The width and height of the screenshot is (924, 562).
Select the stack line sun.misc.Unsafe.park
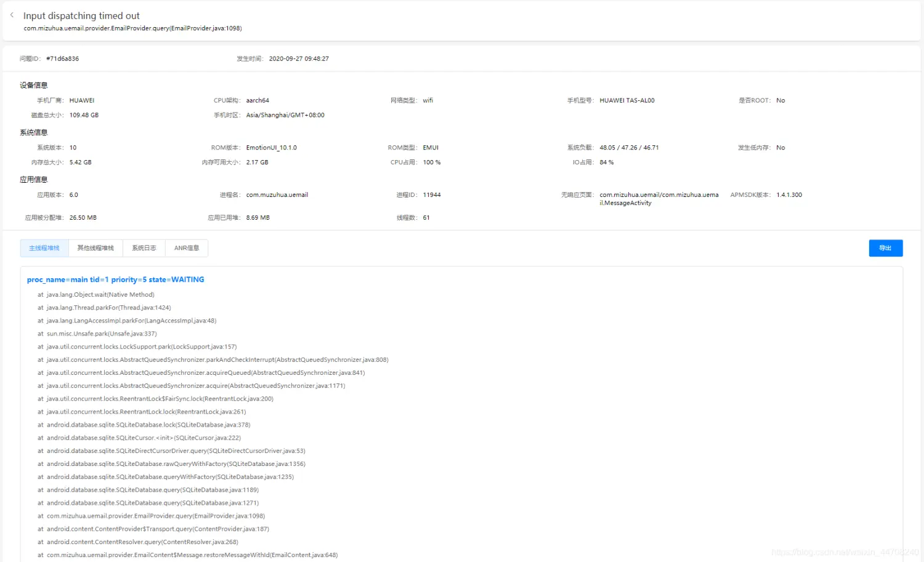(97, 334)
